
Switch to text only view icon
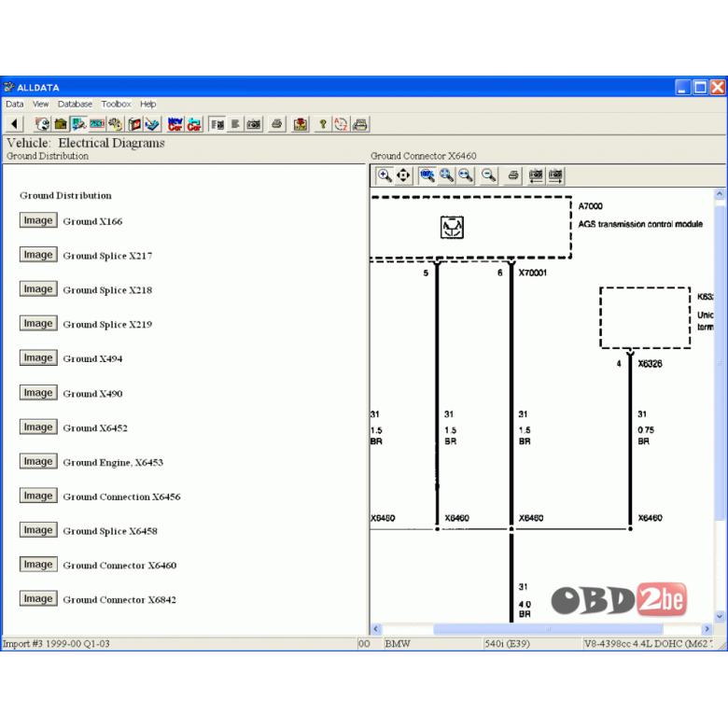click(235, 124)
